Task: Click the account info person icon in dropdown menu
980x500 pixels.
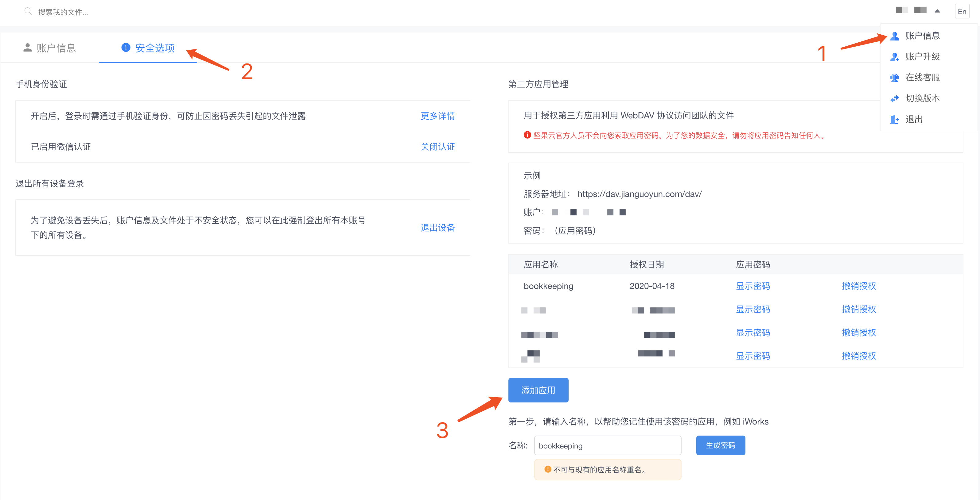Action: point(894,36)
